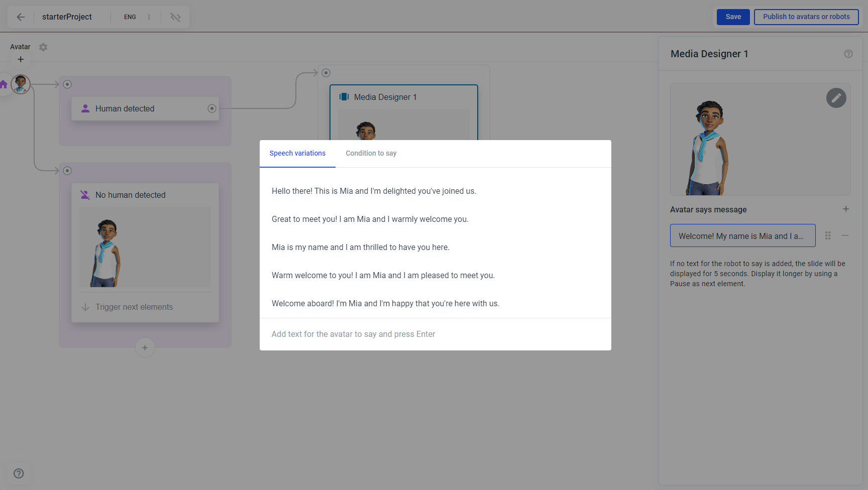Viewport: 868px width, 490px height.
Task: Grab the message reorder handle
Action: [828, 235]
